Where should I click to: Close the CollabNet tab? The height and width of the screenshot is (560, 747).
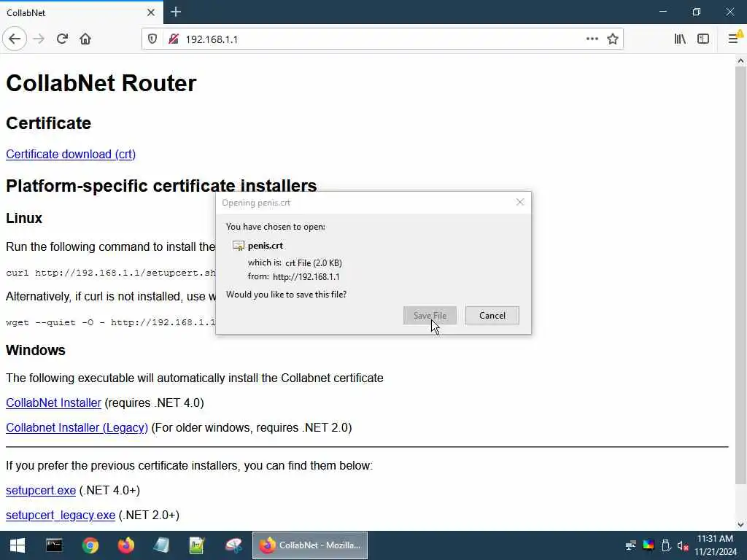pyautogui.click(x=151, y=12)
